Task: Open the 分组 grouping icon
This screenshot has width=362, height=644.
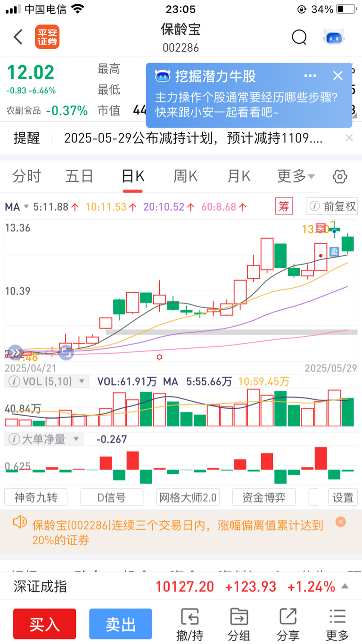Action: tap(239, 624)
